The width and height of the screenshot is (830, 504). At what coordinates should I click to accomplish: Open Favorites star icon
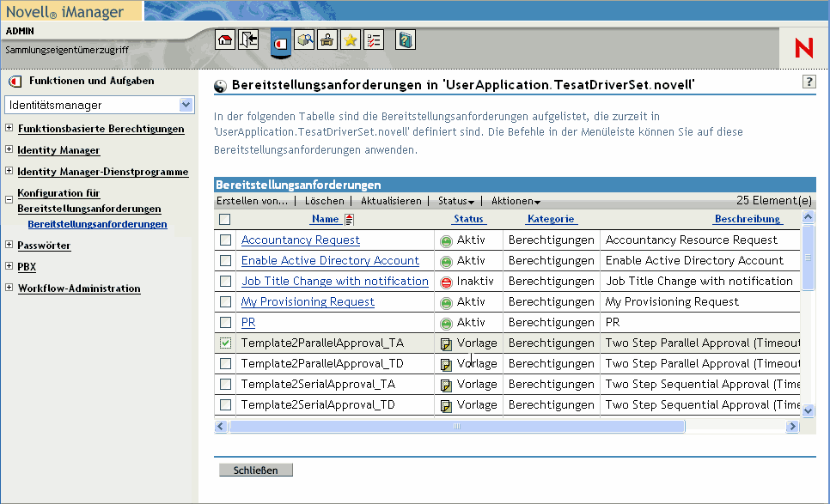351,39
